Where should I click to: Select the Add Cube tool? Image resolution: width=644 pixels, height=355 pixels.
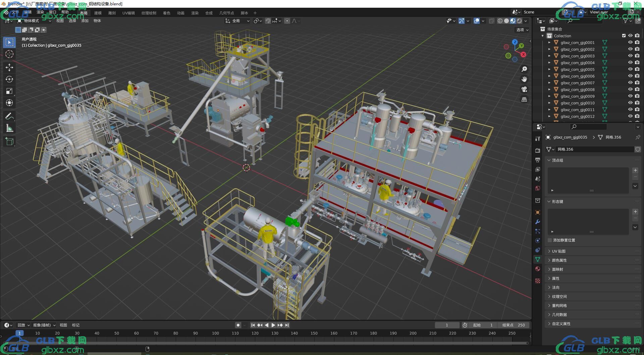point(9,141)
